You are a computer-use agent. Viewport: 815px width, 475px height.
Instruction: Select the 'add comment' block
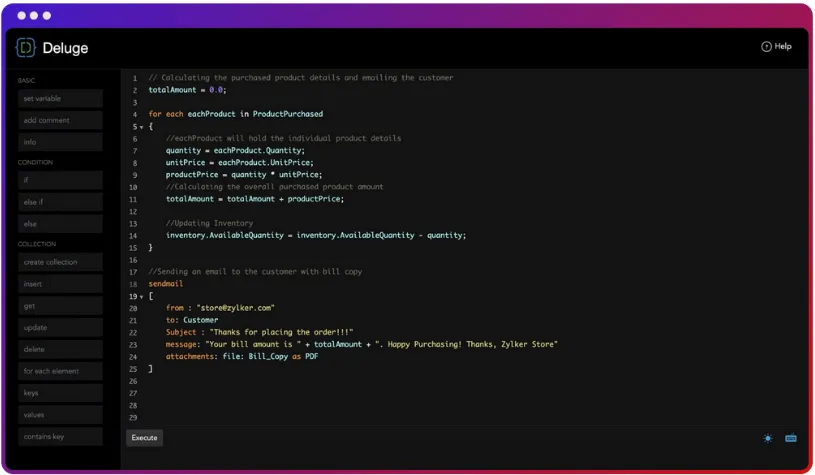[x=60, y=120]
